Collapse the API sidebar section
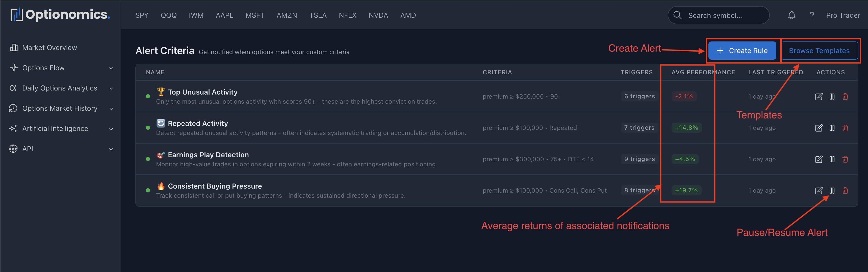The height and width of the screenshot is (272, 868). tap(111, 149)
